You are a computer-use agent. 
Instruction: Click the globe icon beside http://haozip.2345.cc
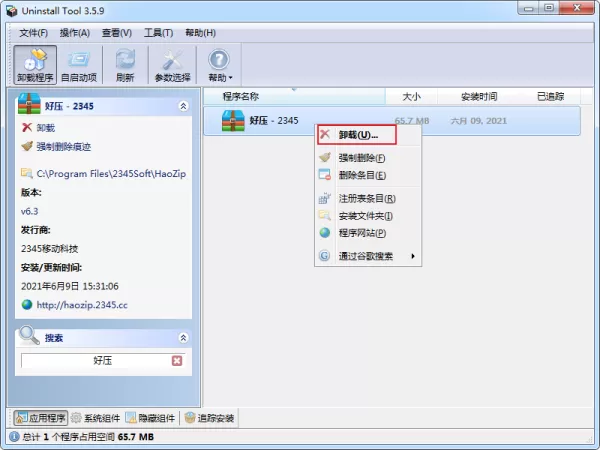pos(27,305)
